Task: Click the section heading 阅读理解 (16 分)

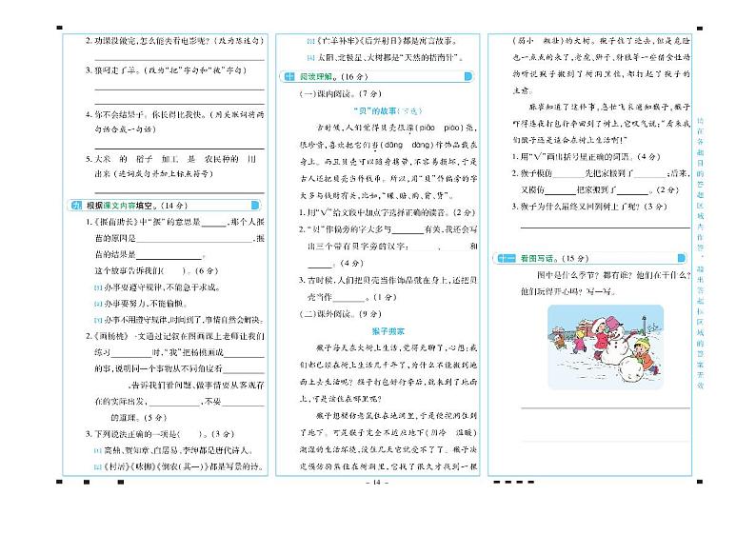Action: coord(334,77)
